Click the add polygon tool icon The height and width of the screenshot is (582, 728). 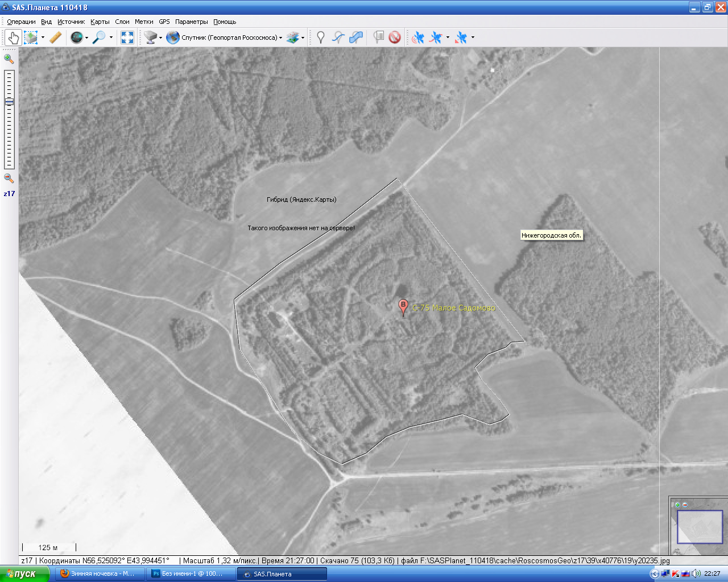356,38
